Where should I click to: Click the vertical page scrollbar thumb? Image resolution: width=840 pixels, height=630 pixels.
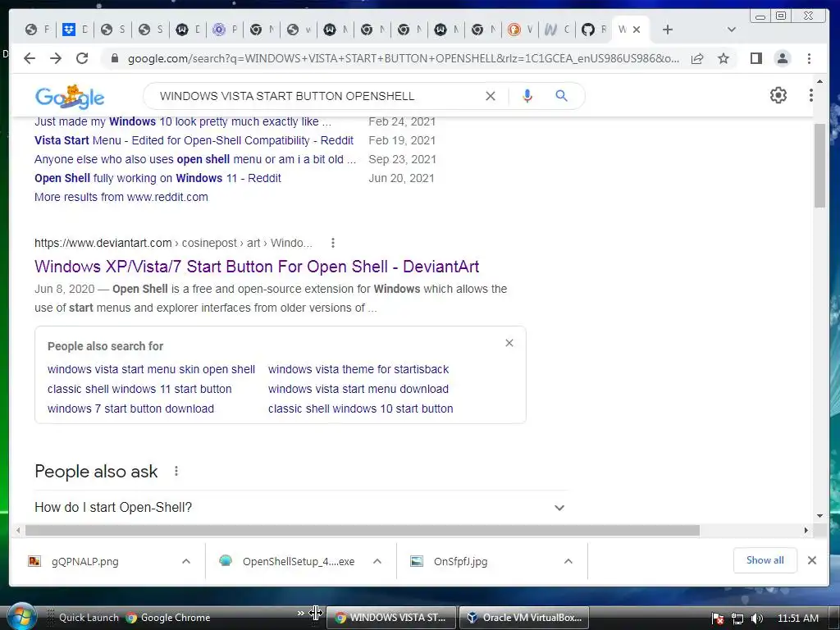(x=819, y=166)
